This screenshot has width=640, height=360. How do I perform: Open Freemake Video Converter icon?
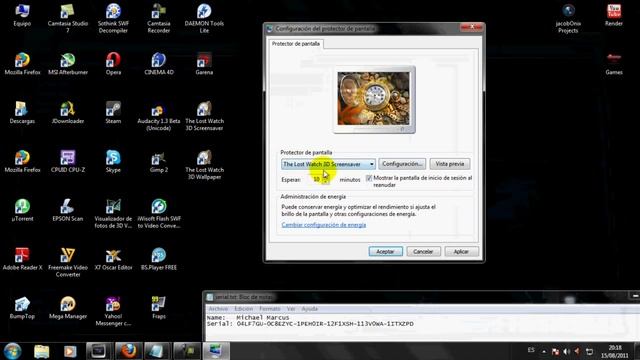68,262
